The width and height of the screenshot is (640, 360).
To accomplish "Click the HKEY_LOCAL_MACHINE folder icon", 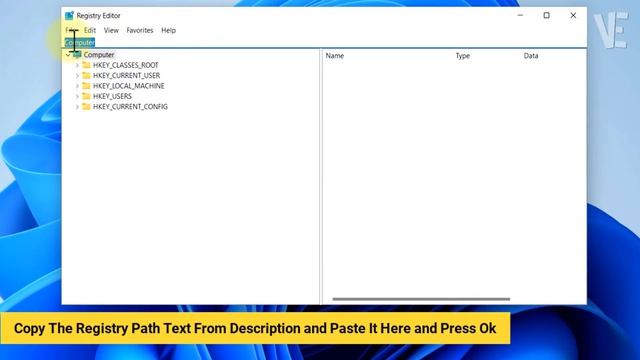I will tap(86, 86).
